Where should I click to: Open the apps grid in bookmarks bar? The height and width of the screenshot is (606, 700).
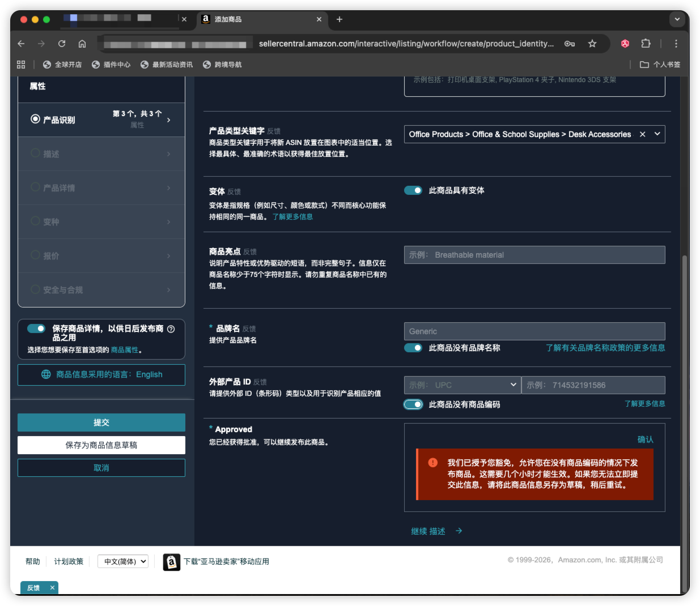pos(21,65)
